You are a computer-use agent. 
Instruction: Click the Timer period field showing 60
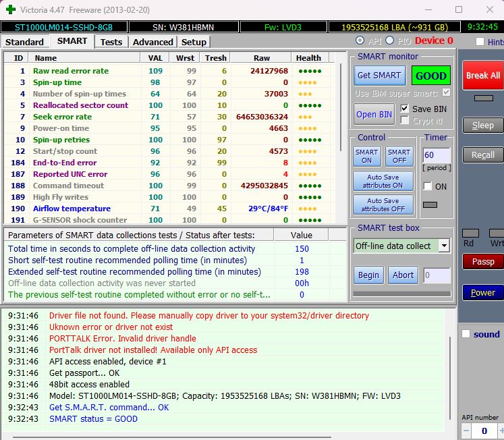pos(437,155)
